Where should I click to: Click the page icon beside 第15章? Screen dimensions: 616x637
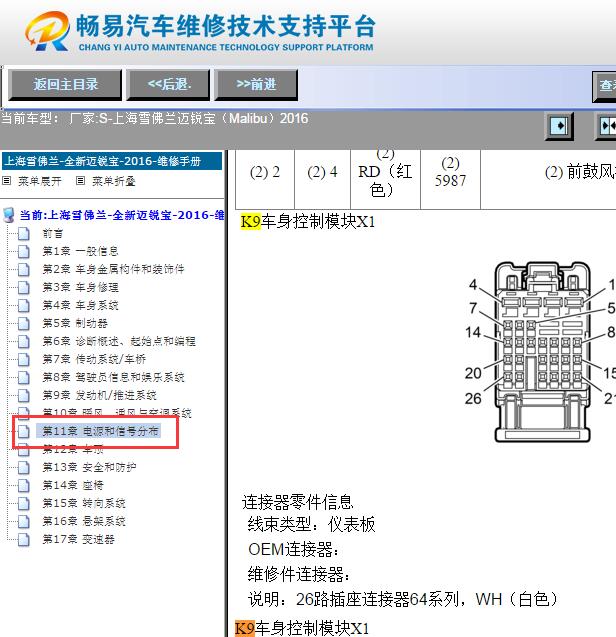tap(24, 503)
